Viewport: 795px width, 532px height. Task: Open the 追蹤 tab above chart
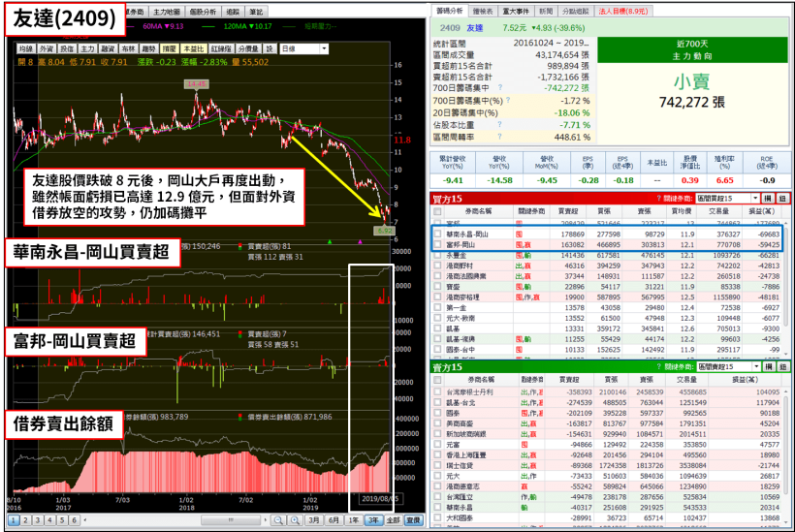pyautogui.click(x=233, y=12)
